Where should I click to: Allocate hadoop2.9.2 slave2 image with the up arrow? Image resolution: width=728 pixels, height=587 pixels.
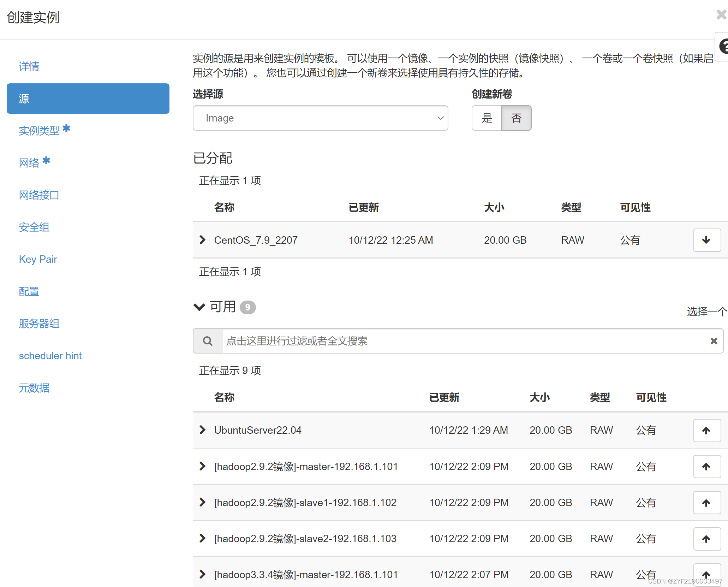tap(706, 539)
